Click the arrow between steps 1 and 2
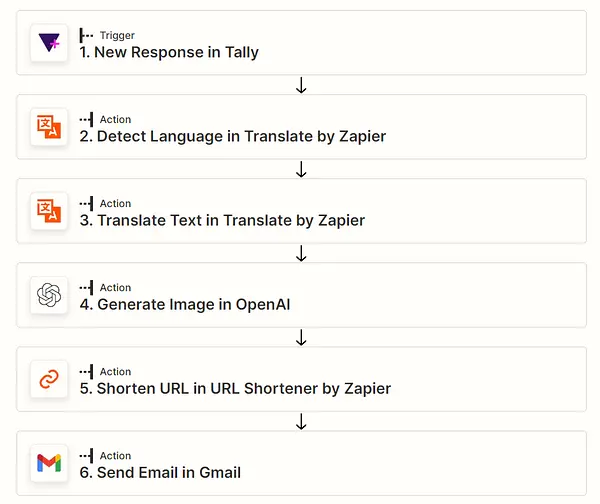The width and height of the screenshot is (600, 504). (301, 85)
